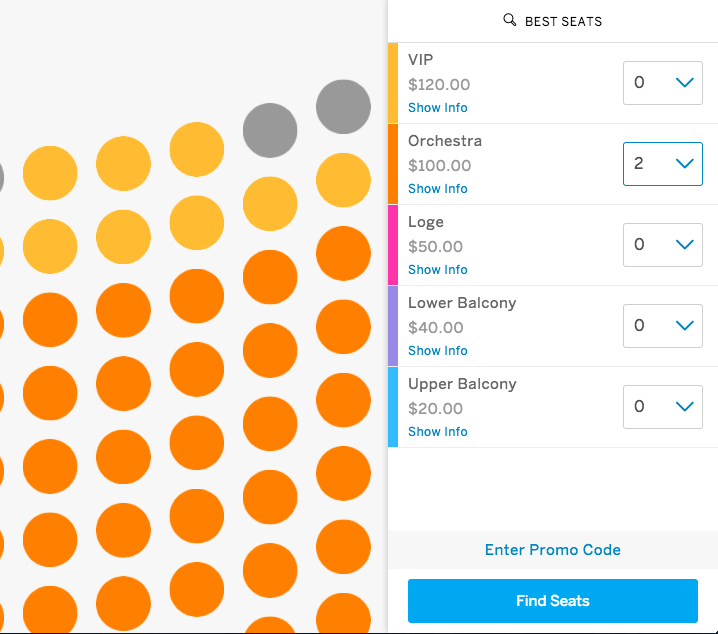Show info for Loge tickets

pos(437,270)
